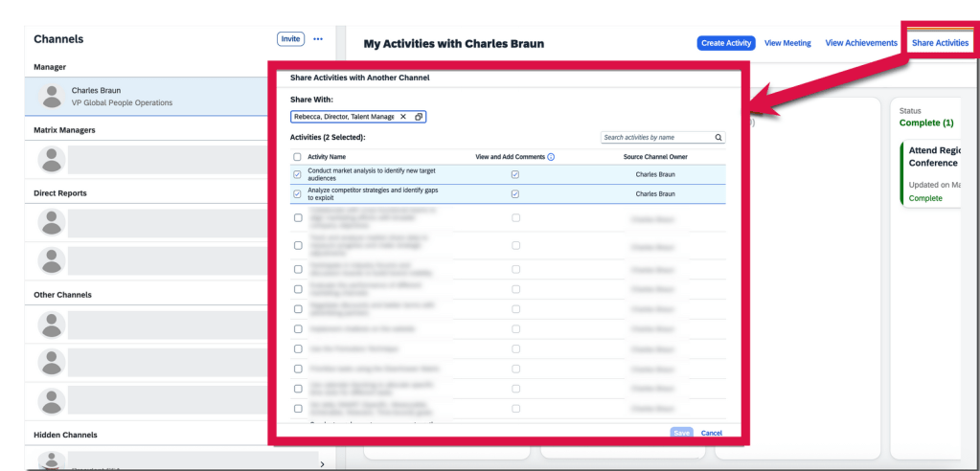Image resolution: width=980 pixels, height=471 pixels.
Task: Click the Create Activity button
Action: (726, 43)
